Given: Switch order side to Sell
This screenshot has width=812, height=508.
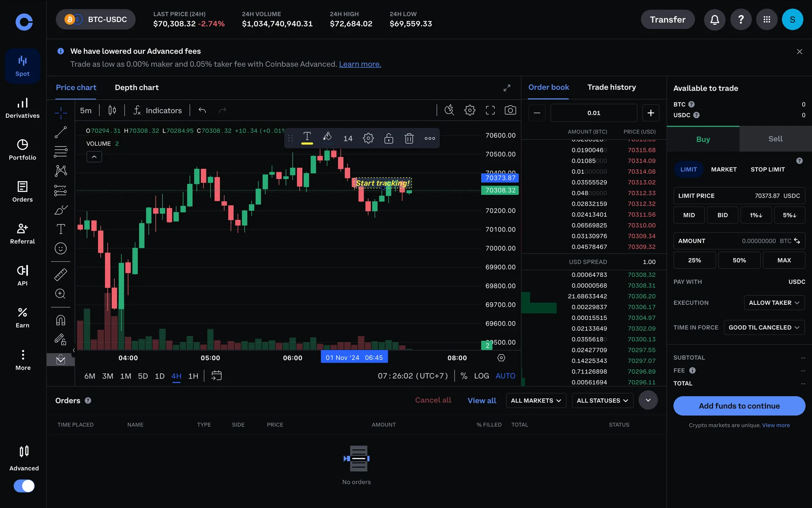Looking at the screenshot, I should (775, 139).
